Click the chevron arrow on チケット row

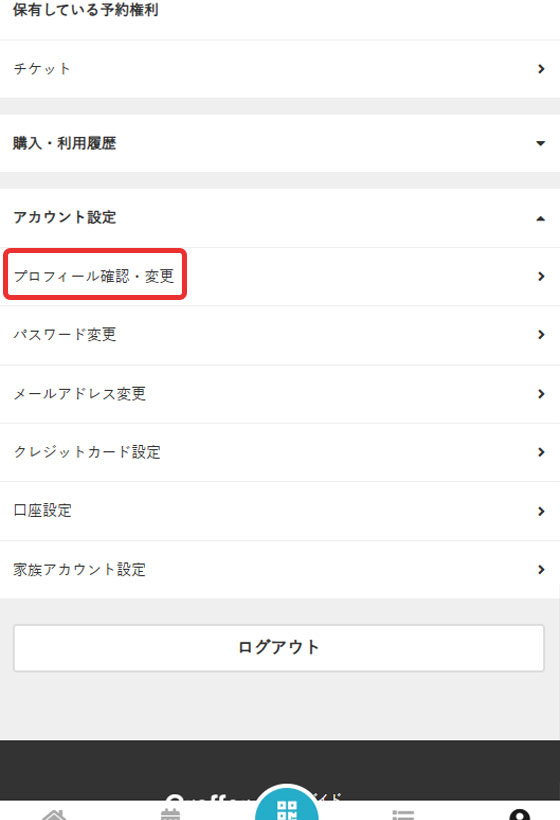click(541, 69)
